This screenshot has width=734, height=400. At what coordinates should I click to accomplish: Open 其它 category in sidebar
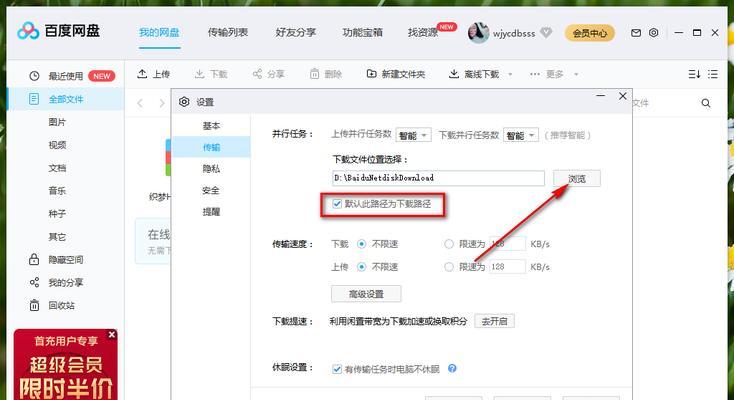(x=57, y=237)
